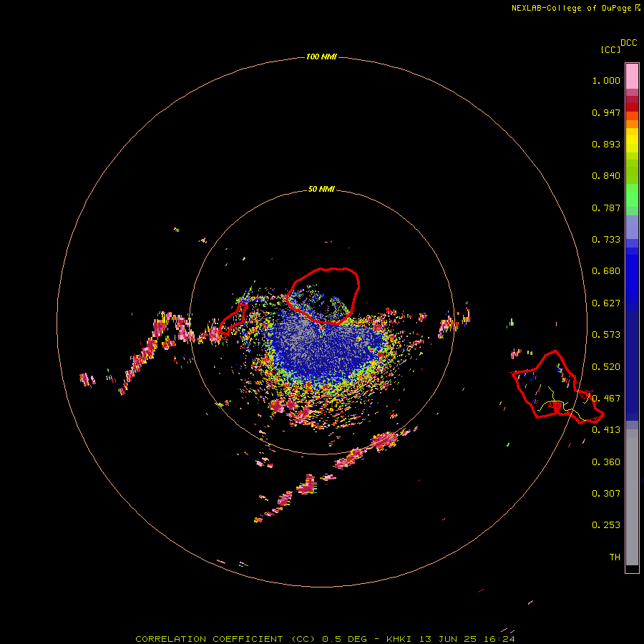Click the 0.947 legend value
644x644 pixels.
(x=606, y=112)
